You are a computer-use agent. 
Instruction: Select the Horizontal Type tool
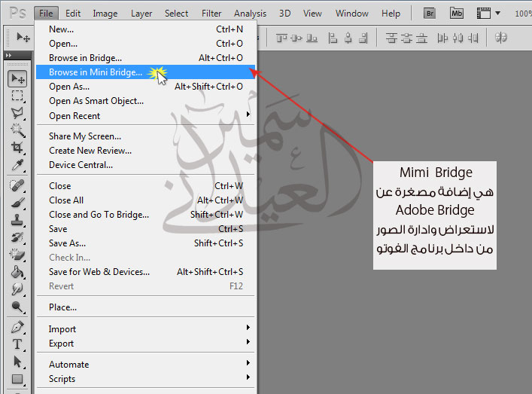17,344
